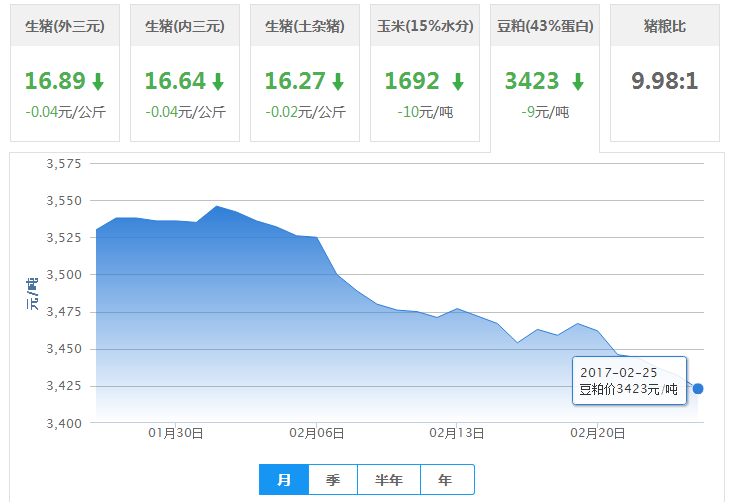The height and width of the screenshot is (502, 736).
Task: Click the 16.89 price value
Action: [x=55, y=81]
